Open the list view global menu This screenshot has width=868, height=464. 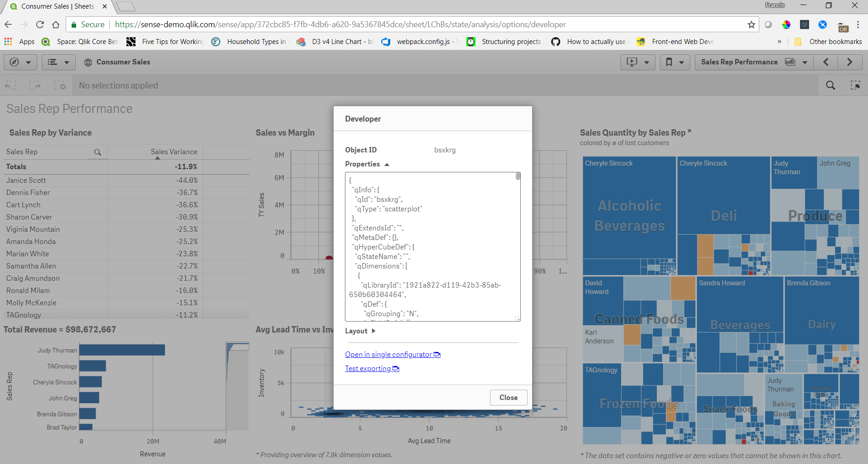[x=58, y=62]
